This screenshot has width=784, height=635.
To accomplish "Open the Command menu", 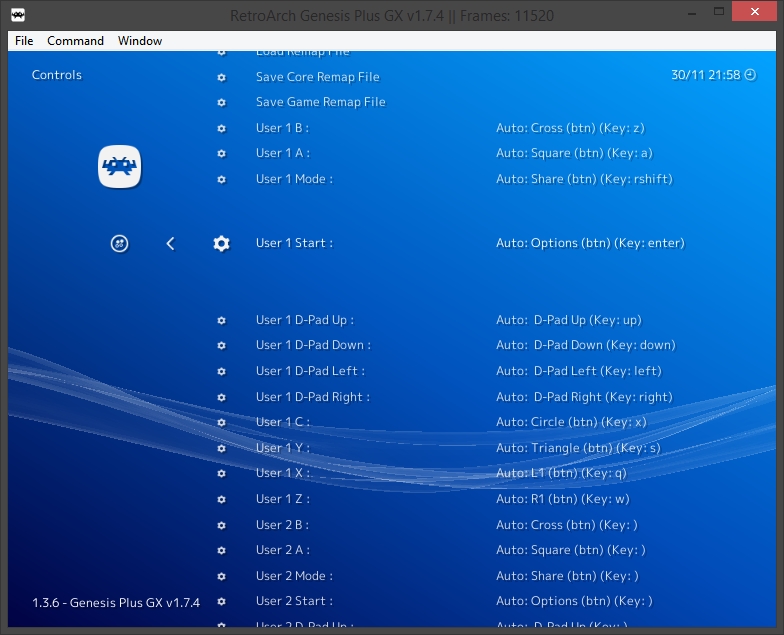I will pos(76,40).
